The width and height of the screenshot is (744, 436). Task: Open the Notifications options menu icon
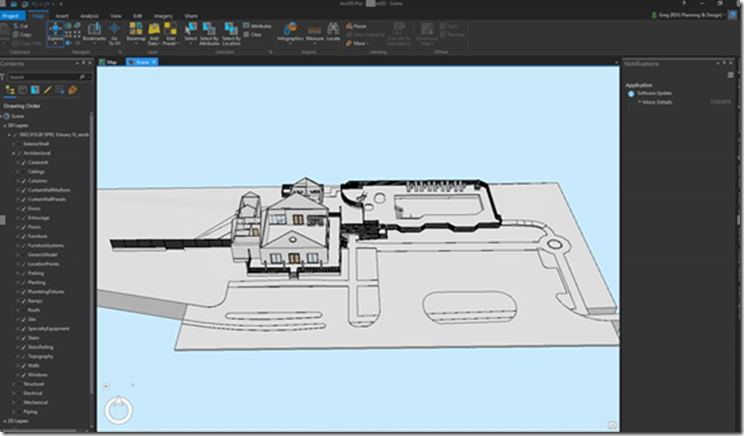pyautogui.click(x=731, y=75)
